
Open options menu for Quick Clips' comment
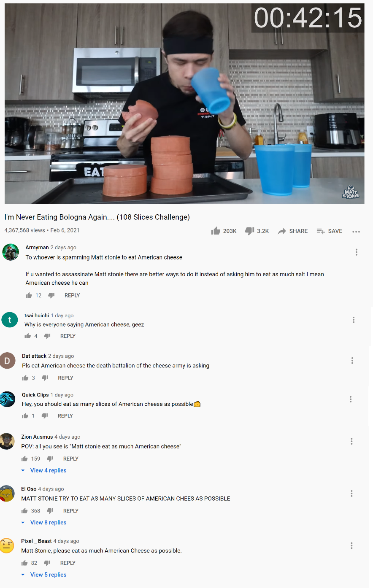coord(351,399)
